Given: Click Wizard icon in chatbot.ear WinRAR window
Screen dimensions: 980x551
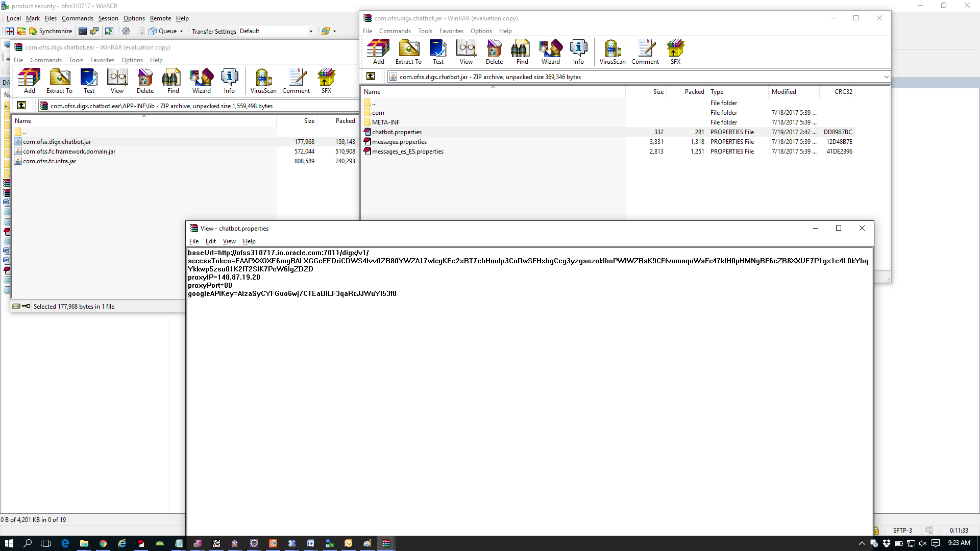Looking at the screenshot, I should click(x=202, y=81).
